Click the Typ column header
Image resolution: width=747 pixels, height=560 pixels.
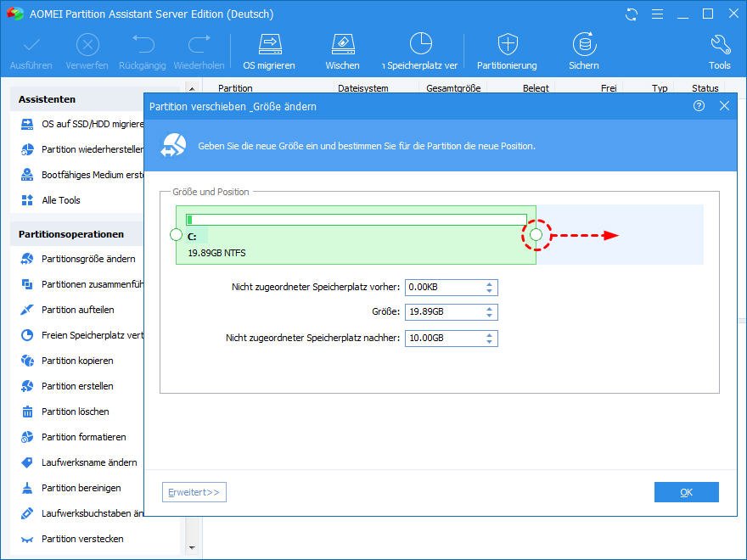pos(660,87)
